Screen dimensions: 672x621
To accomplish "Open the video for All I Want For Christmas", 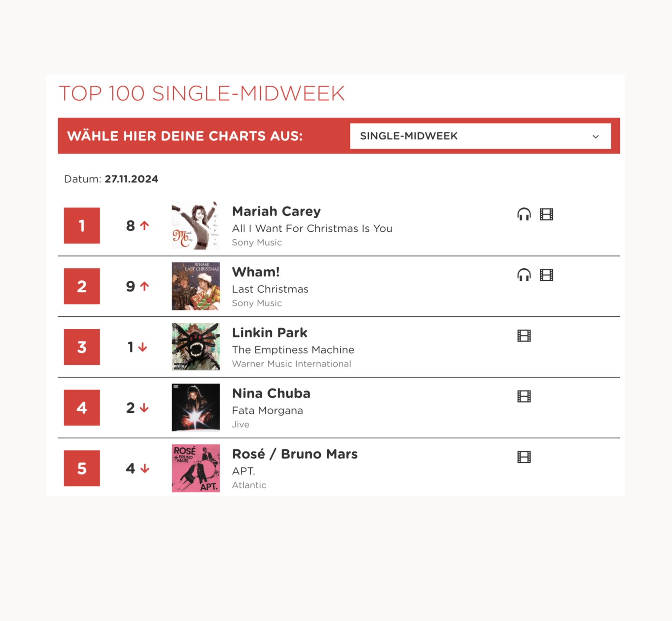I will click(546, 214).
